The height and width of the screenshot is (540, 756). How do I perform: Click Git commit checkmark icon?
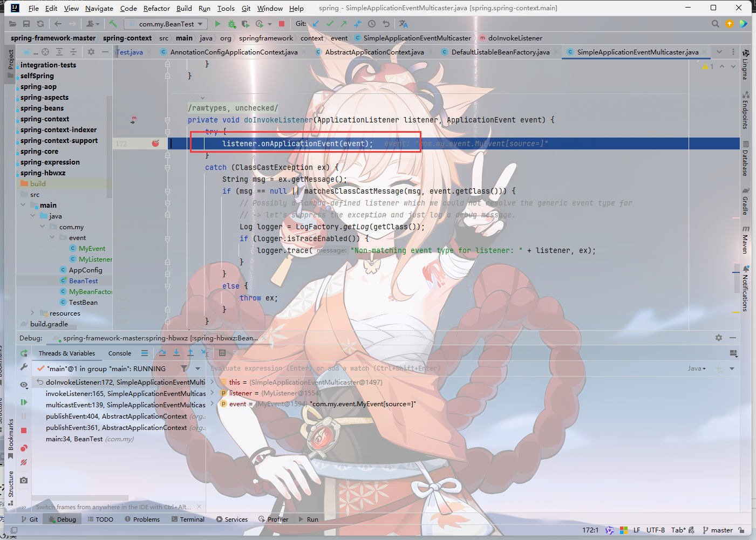(330, 24)
